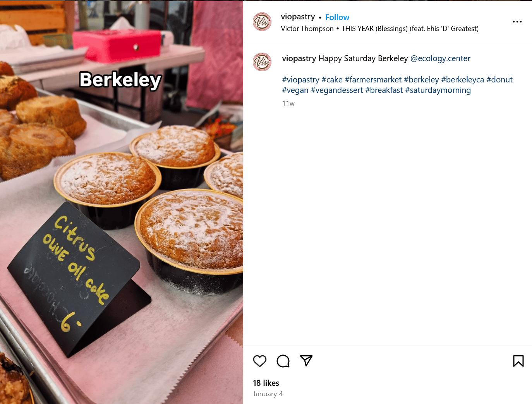Open viopastry avatar in post header
532x404 pixels.
click(x=262, y=22)
